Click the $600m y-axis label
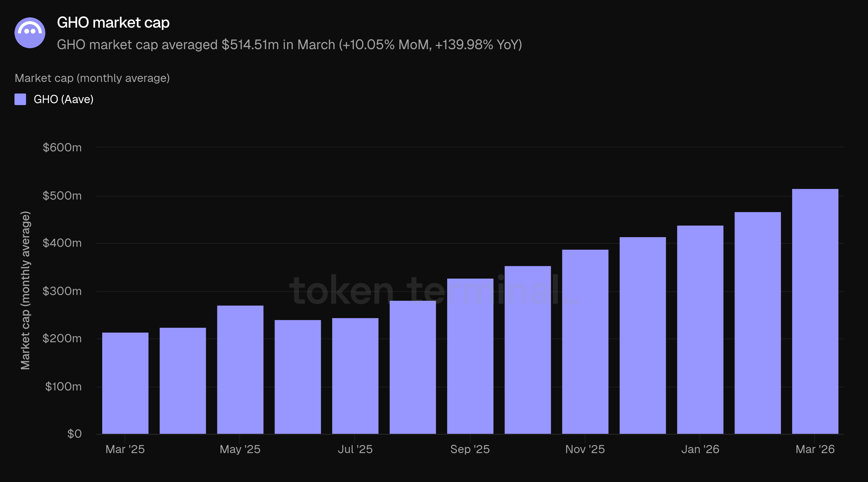 [62, 147]
